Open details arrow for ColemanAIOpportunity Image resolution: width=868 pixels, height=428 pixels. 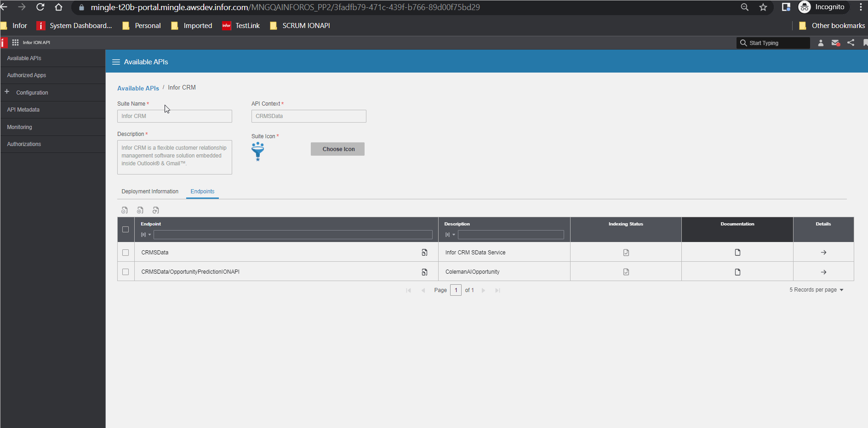[x=823, y=272]
